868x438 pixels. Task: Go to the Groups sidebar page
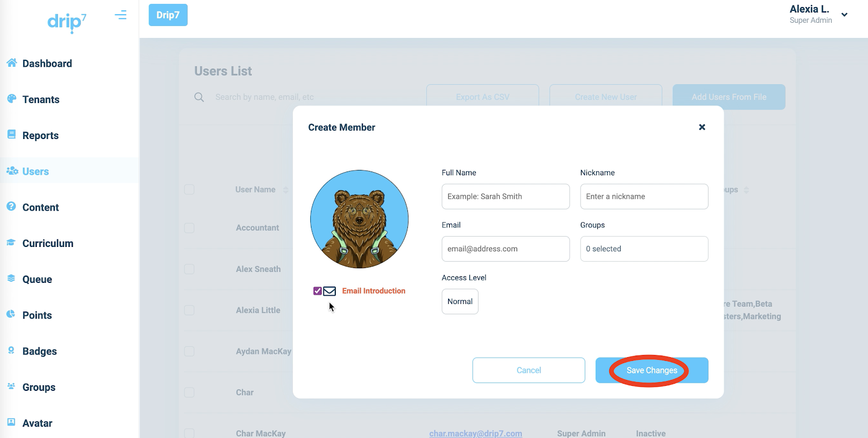(x=39, y=388)
